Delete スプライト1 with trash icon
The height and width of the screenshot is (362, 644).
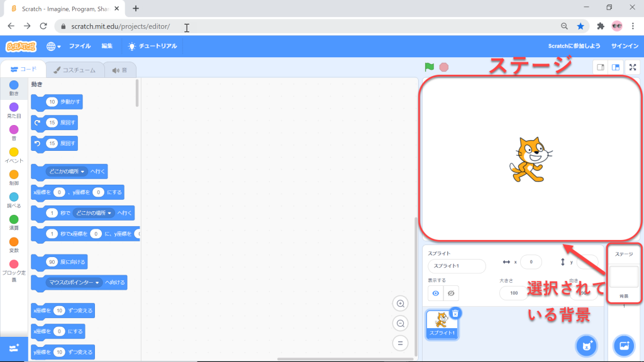tap(455, 314)
